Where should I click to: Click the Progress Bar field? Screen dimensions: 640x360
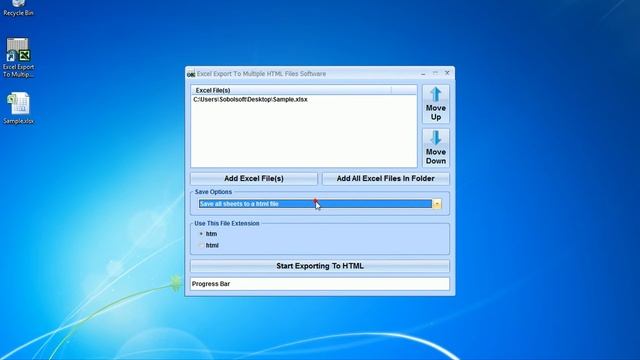320,284
